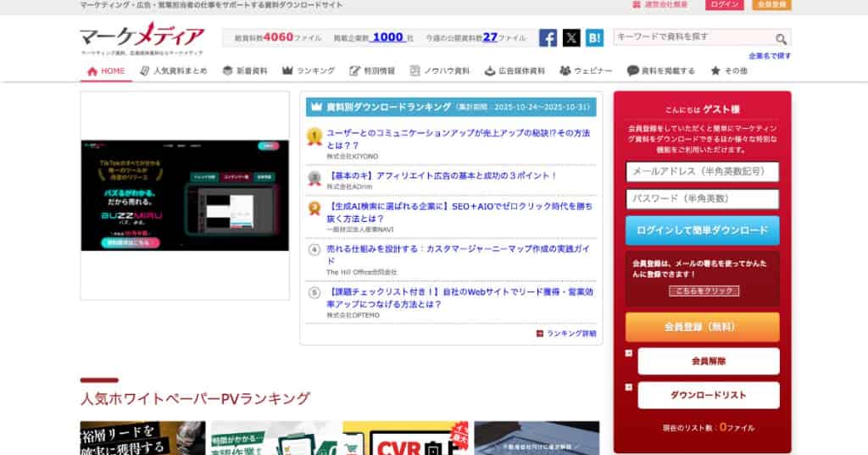The height and width of the screenshot is (455, 868).
Task: Click the X (Twitter) icon
Action: pos(571,38)
